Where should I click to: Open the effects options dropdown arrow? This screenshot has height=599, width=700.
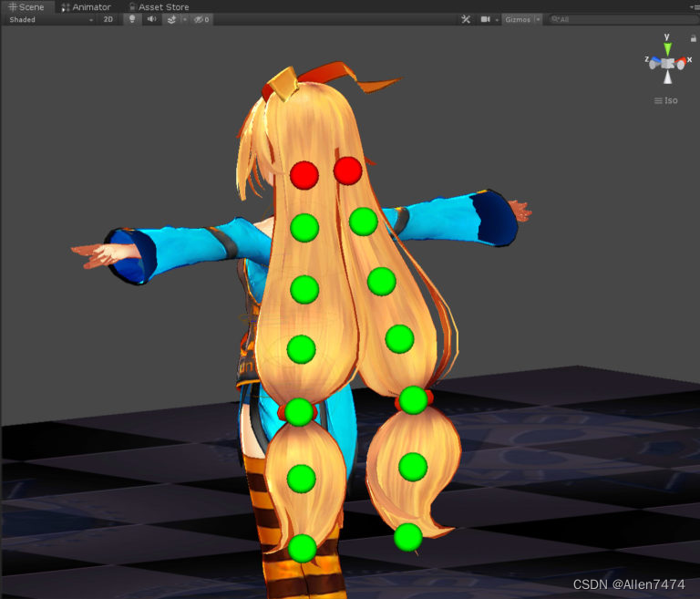184,19
